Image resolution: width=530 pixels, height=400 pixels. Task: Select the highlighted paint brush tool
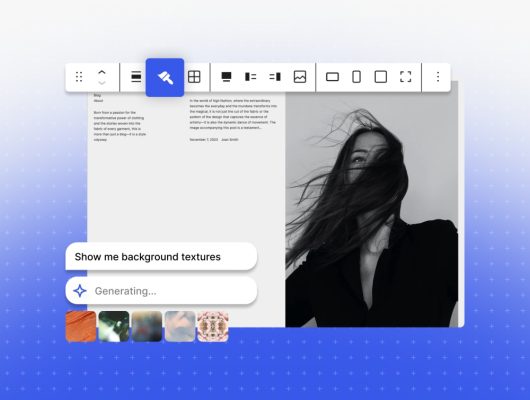[x=165, y=77]
